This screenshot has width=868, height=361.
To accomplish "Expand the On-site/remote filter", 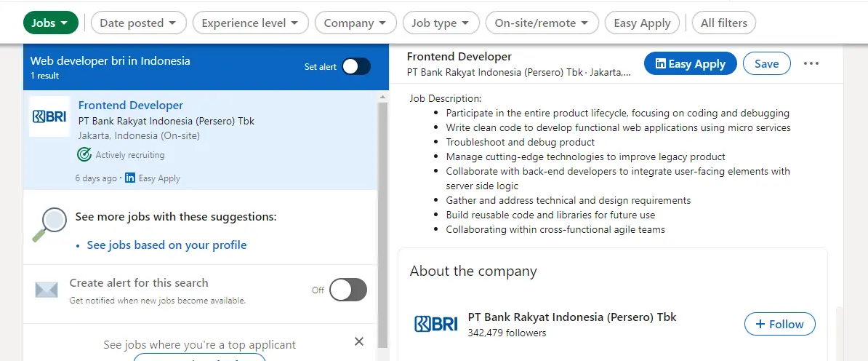I will point(542,23).
